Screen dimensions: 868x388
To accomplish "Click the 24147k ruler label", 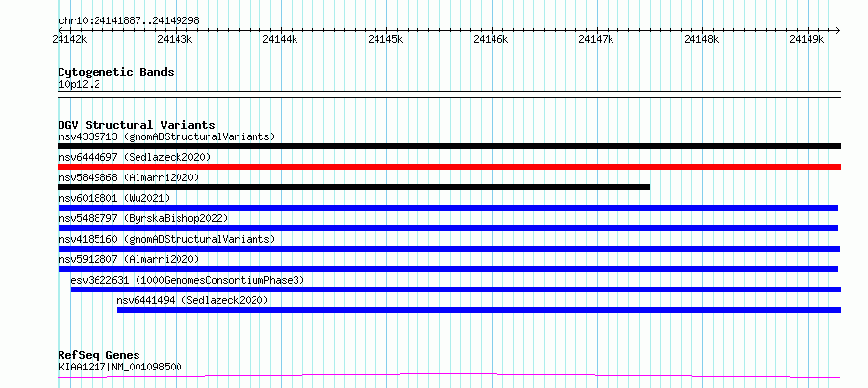I will 596,39.
